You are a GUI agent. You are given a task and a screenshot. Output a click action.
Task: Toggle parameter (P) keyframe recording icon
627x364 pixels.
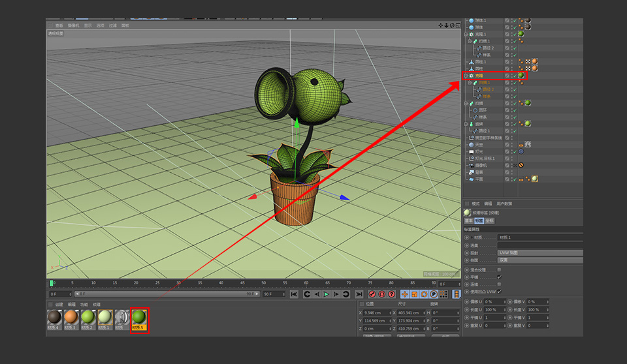click(434, 294)
